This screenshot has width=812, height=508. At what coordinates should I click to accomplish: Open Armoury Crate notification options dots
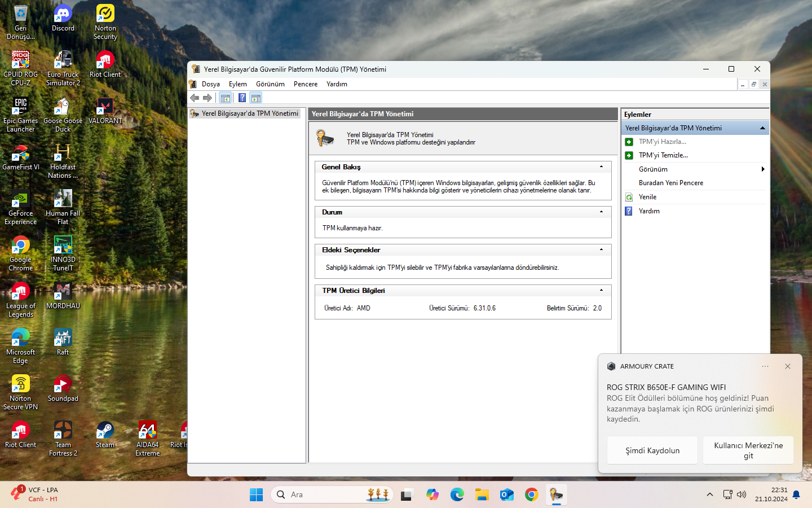coord(765,366)
